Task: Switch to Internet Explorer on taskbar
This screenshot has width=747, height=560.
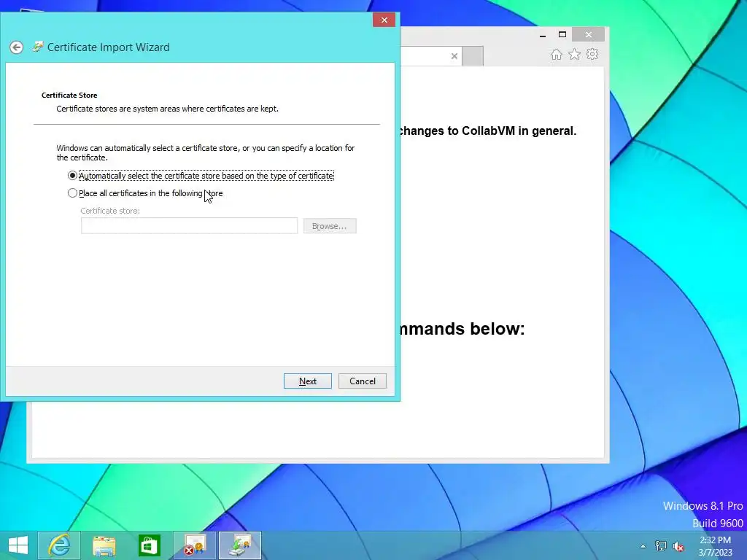Action: [59, 545]
